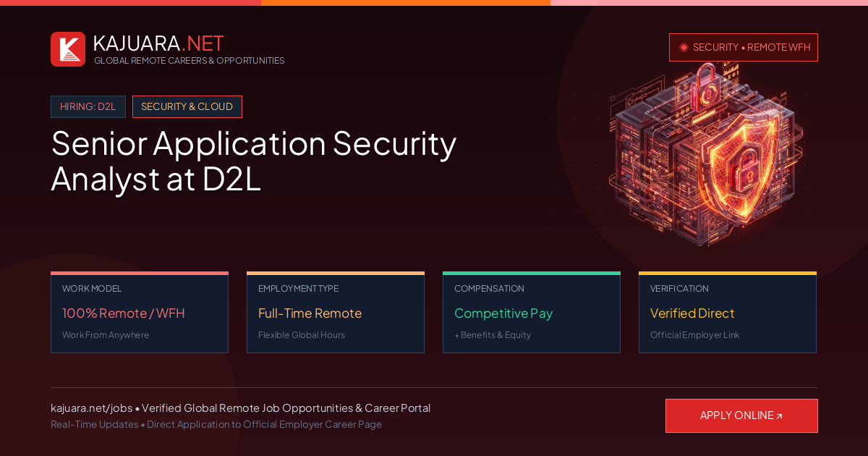Click the 'SECURITY • REMOTE WFH' badge
This screenshot has width=868, height=456.
point(744,47)
